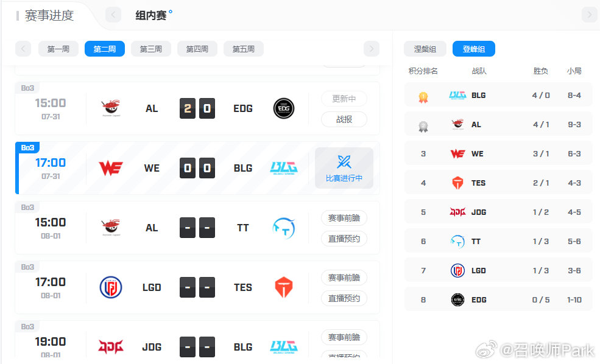
Task: Show earlier weeks with left week arrow
Action: coord(23,49)
